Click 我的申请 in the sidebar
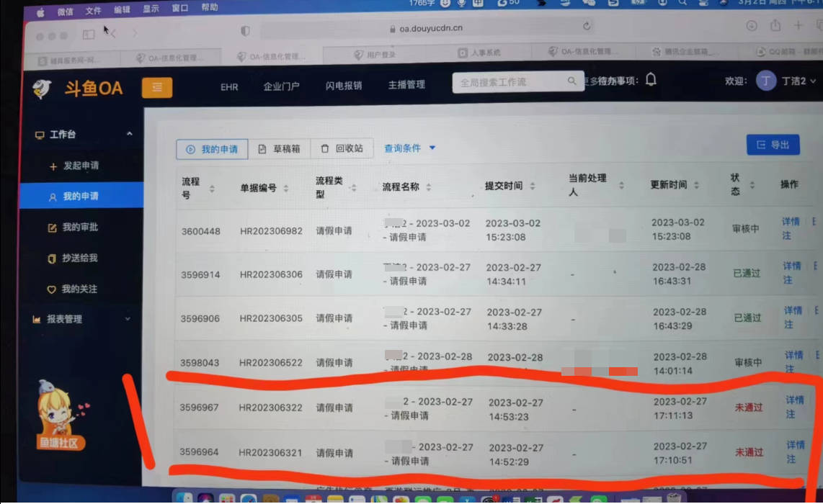 pos(81,196)
